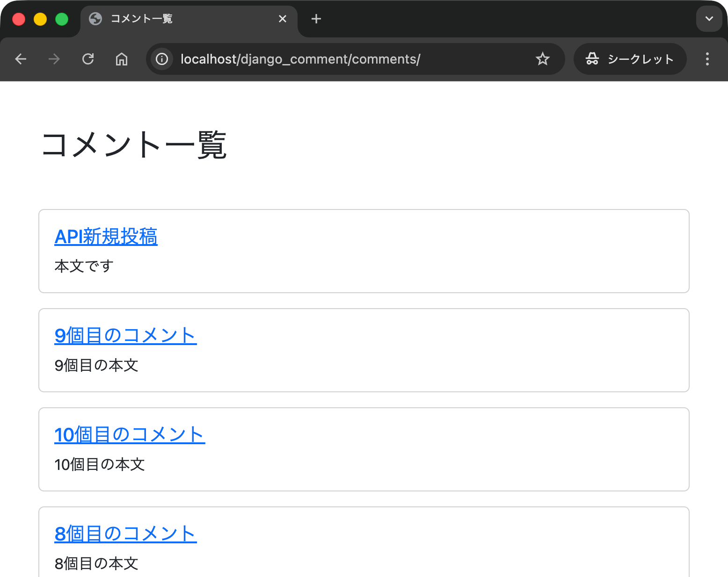Maximize window with green traffic light
Screen dimensions: 728x577
point(61,19)
